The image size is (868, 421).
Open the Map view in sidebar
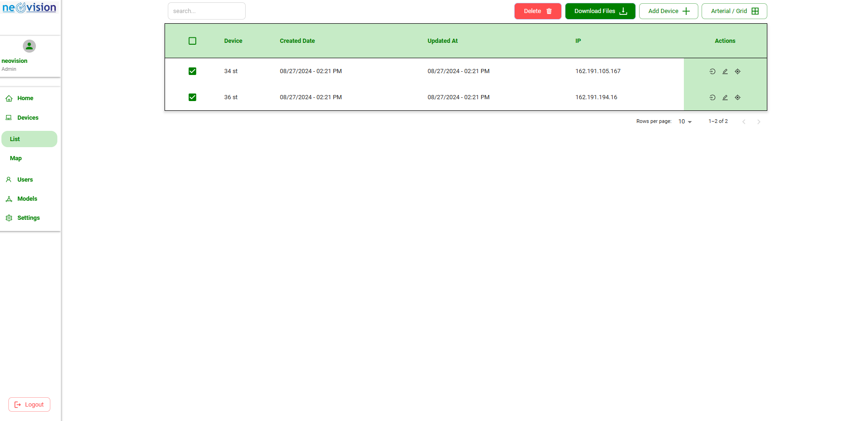[16, 158]
